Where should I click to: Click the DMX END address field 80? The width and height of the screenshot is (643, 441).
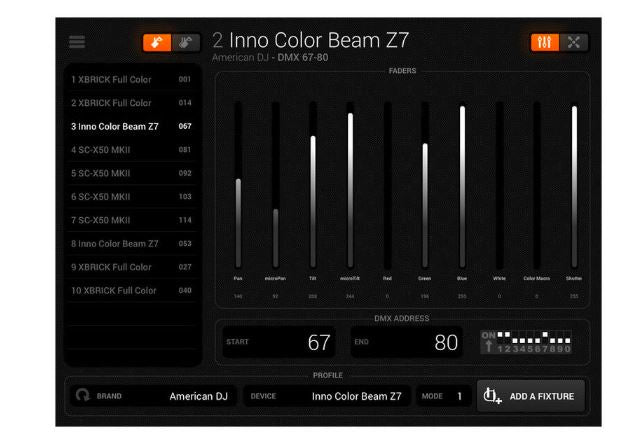point(406,342)
